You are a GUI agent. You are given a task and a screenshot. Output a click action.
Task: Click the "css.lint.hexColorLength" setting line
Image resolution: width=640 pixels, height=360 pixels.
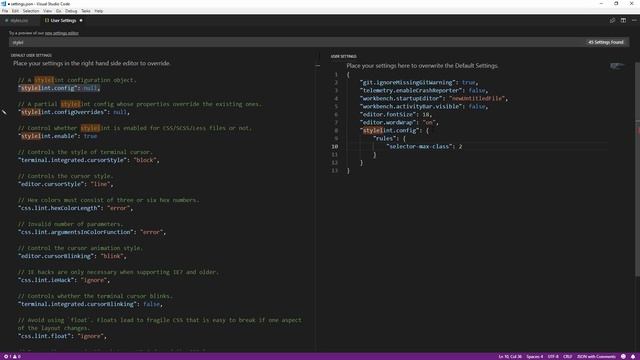[75, 208]
